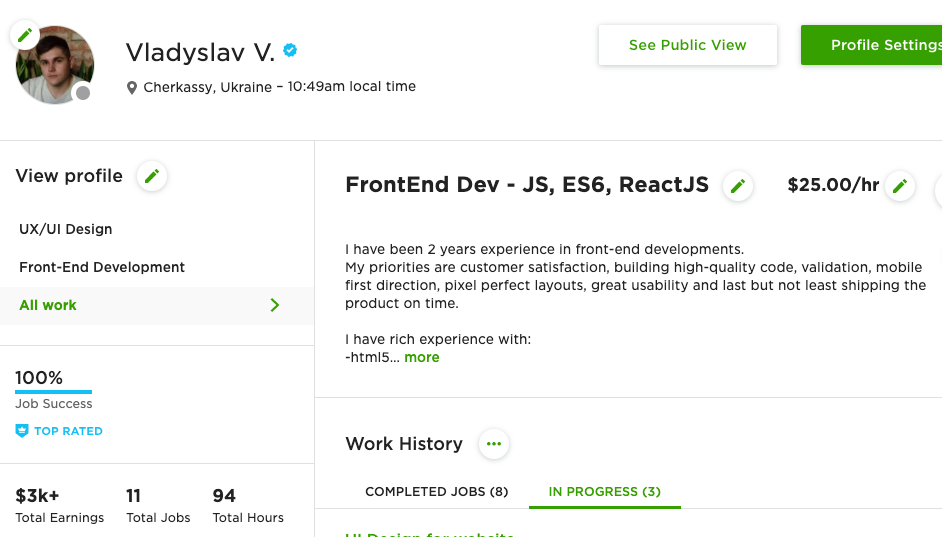This screenshot has width=942, height=537.
Task: Click the 100% Job Success progress bar
Action: click(x=53, y=392)
